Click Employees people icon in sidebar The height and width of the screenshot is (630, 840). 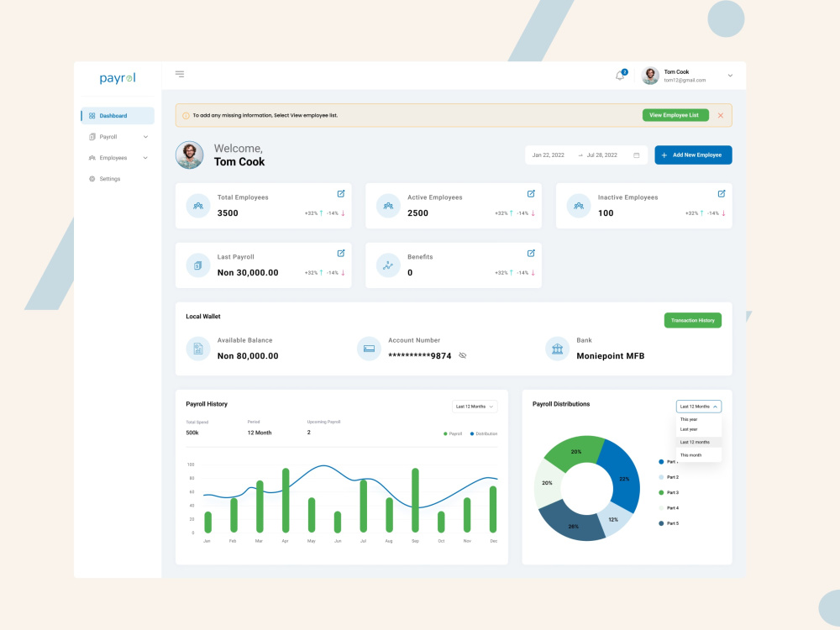(92, 158)
